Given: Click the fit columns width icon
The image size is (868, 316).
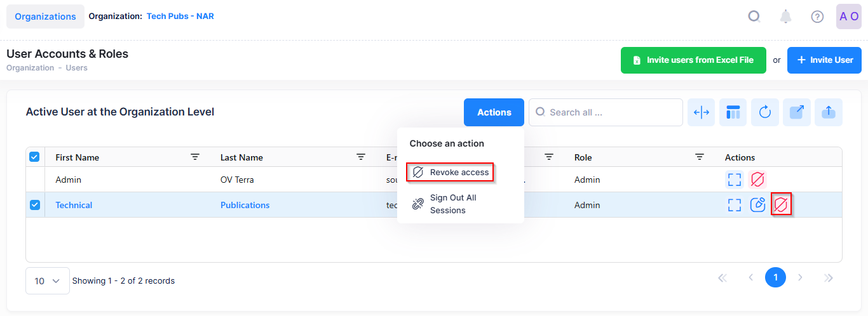Looking at the screenshot, I should click(702, 112).
